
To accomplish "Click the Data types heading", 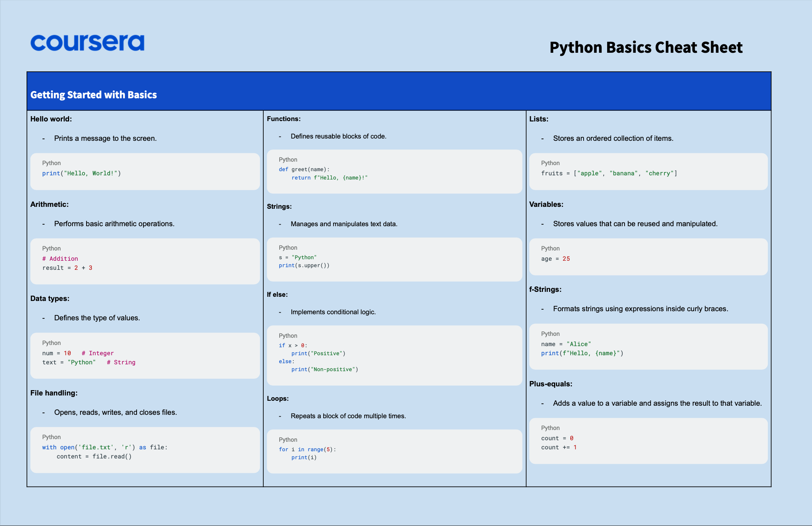I will point(50,298).
